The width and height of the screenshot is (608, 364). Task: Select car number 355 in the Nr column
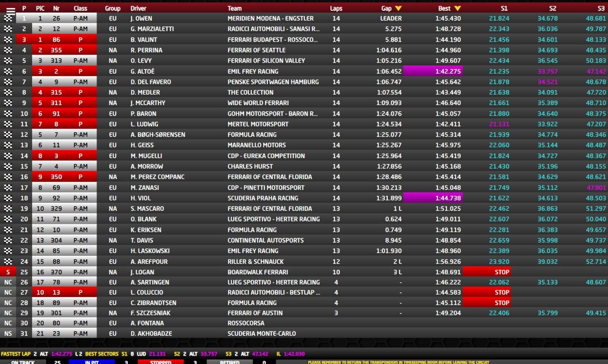(x=56, y=50)
